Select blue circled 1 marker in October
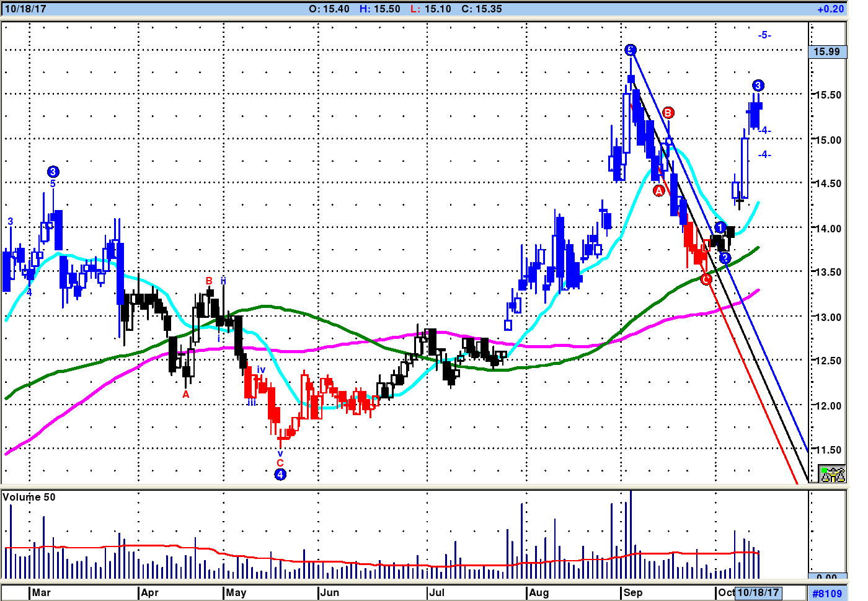868x601 pixels. tap(720, 227)
